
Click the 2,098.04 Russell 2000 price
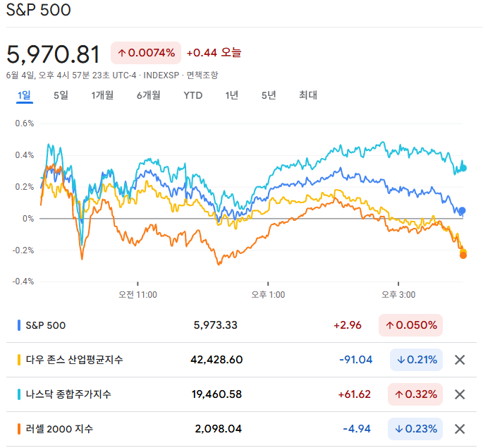click(x=219, y=428)
